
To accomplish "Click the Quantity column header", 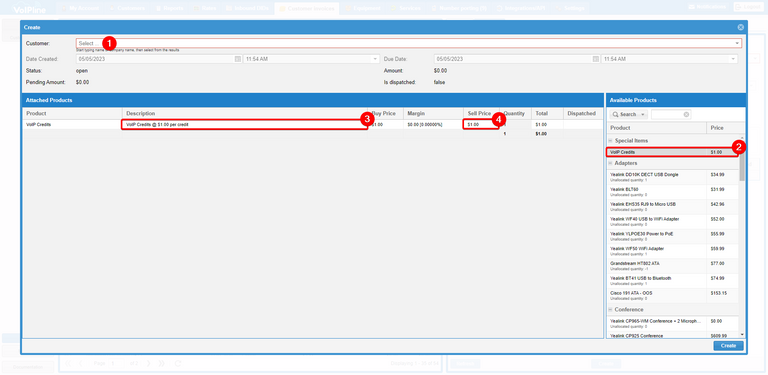I will coord(515,114).
